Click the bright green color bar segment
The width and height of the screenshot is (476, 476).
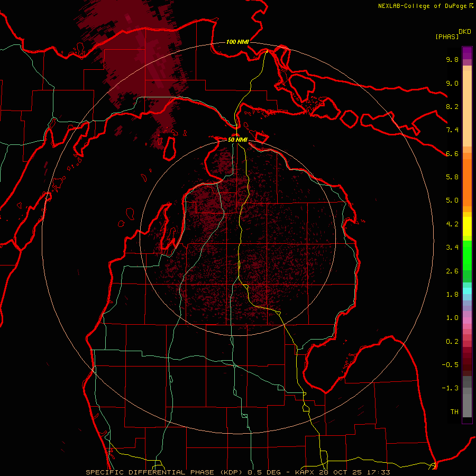click(467, 255)
